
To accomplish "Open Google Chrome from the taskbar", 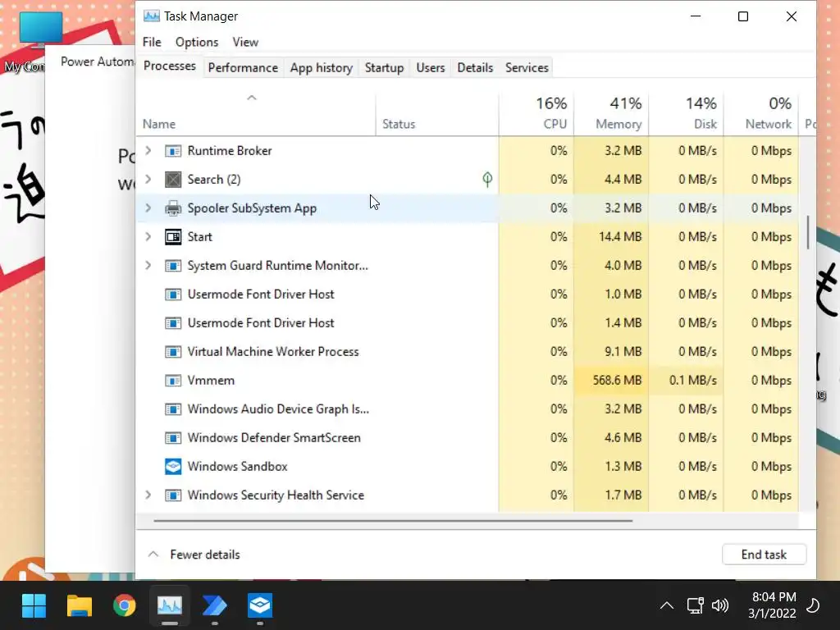I will [x=125, y=606].
